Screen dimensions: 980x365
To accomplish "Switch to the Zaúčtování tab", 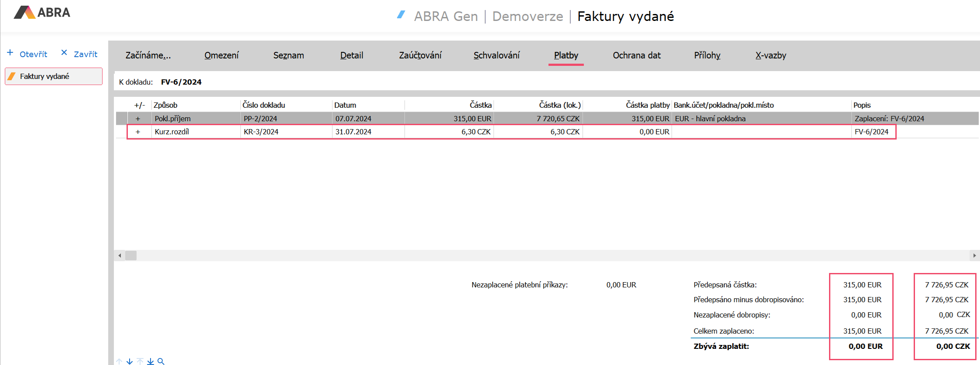I will click(420, 55).
